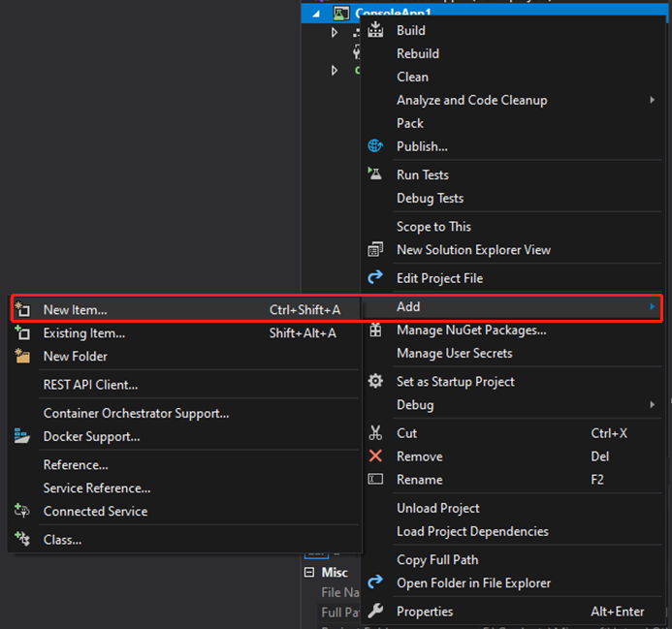Expand the Analyze and Code Cleanup submenu arrow

coord(652,100)
